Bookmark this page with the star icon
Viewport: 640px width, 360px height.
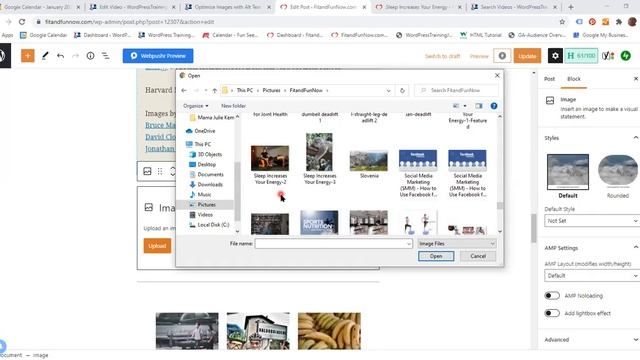click(562, 22)
